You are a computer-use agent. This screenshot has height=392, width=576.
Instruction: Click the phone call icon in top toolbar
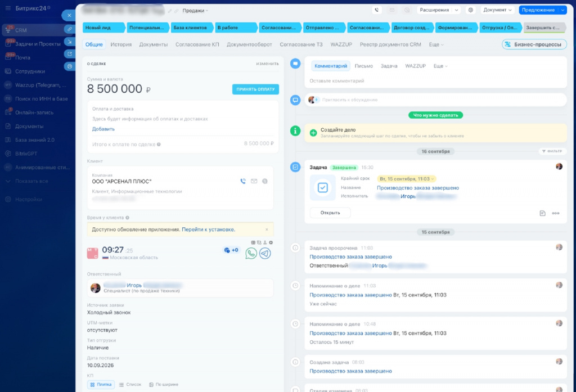[376, 10]
